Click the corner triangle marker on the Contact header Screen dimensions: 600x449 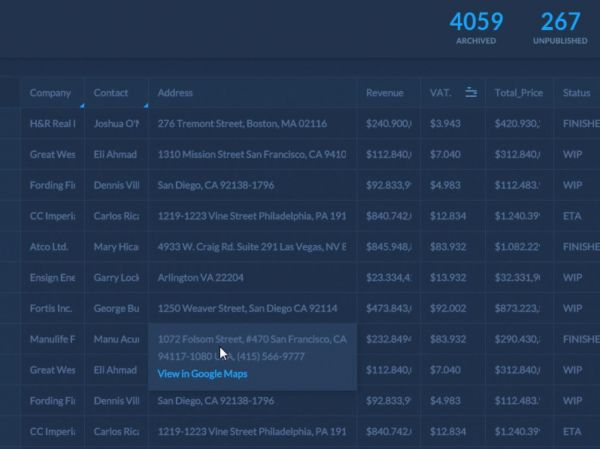144,104
